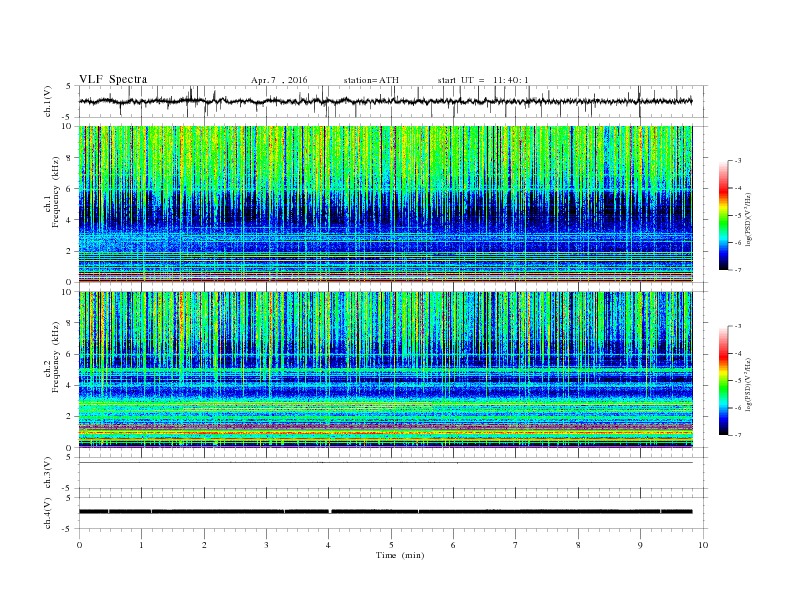Viewport: 792px width, 612px height.
Task: Click the thick ch.4 voltage trace
Action: 385,512
